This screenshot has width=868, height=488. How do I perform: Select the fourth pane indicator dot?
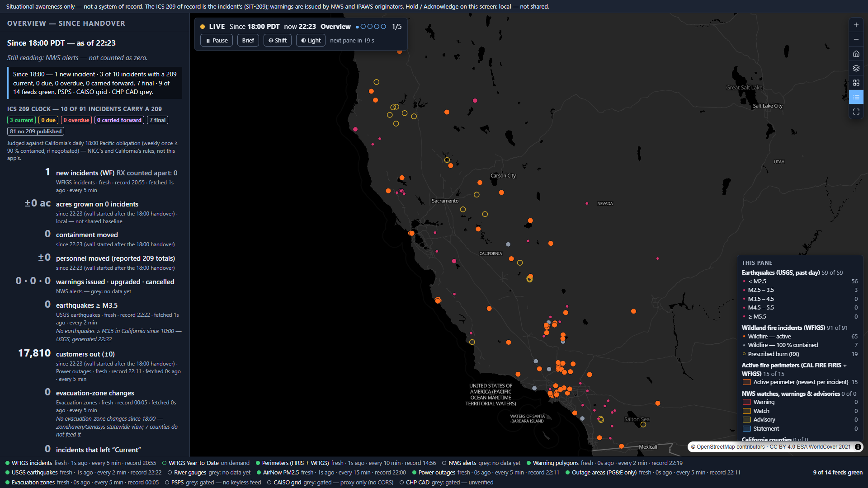point(377,27)
